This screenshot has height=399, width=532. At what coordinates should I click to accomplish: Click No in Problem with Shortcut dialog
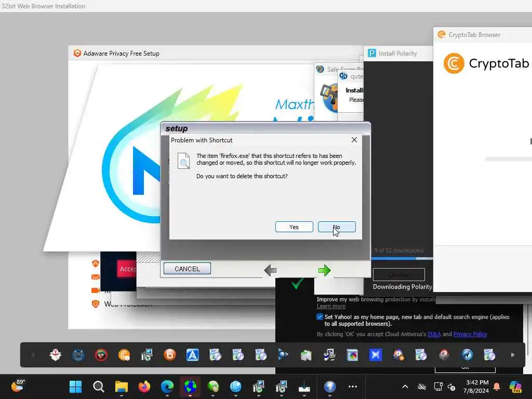(337, 227)
